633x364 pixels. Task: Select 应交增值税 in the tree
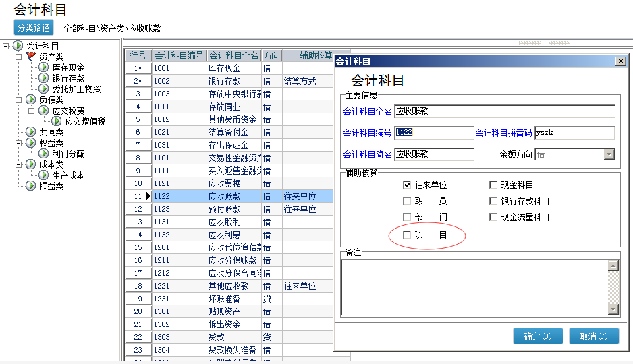tap(85, 121)
